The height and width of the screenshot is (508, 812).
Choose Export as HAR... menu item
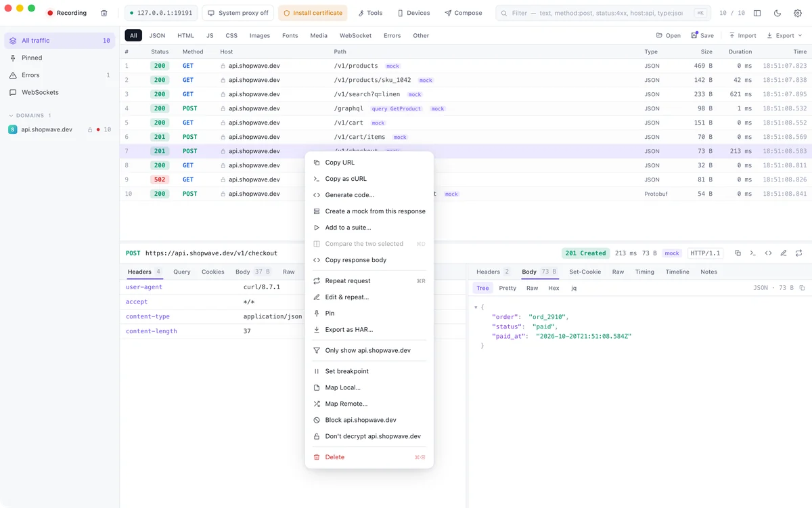(x=369, y=330)
